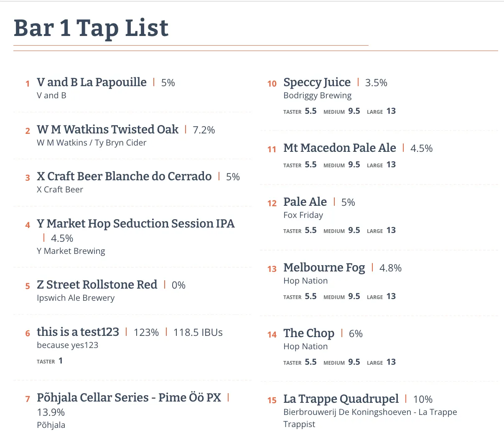Select Y Market Hop Seduction Session IPA
Image resolution: width=504 pixels, height=435 pixels.
click(x=135, y=224)
